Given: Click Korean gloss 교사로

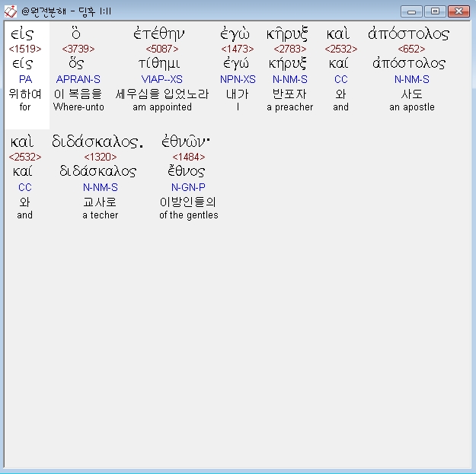Looking at the screenshot, I should (x=101, y=202).
